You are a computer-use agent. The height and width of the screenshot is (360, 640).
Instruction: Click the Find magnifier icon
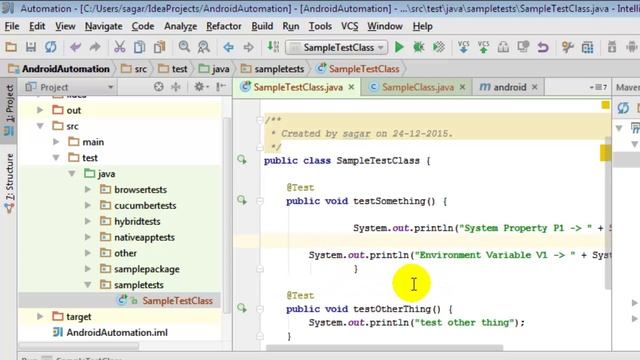click(x=184, y=47)
